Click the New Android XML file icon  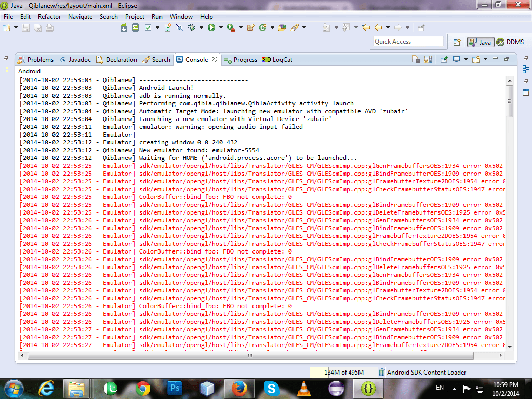point(168,28)
